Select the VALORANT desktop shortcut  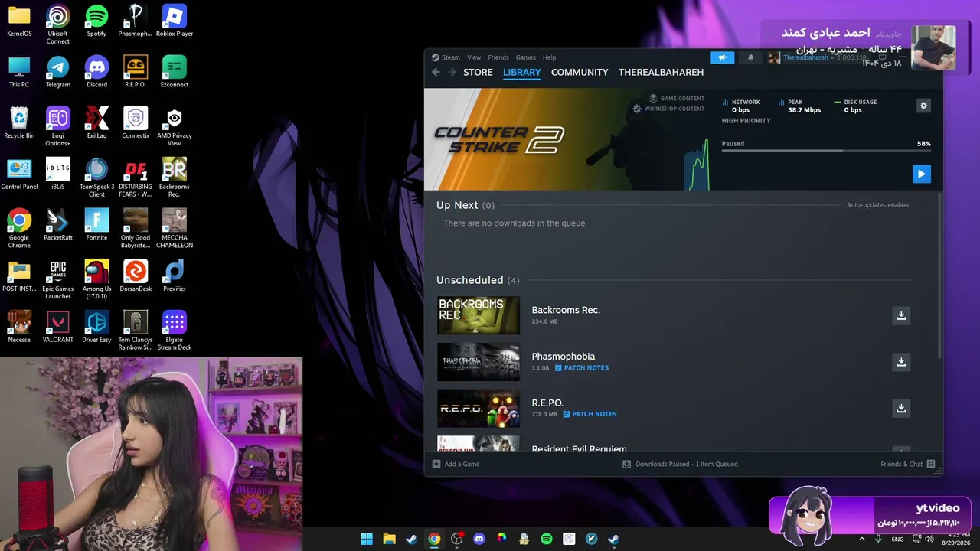(x=57, y=327)
